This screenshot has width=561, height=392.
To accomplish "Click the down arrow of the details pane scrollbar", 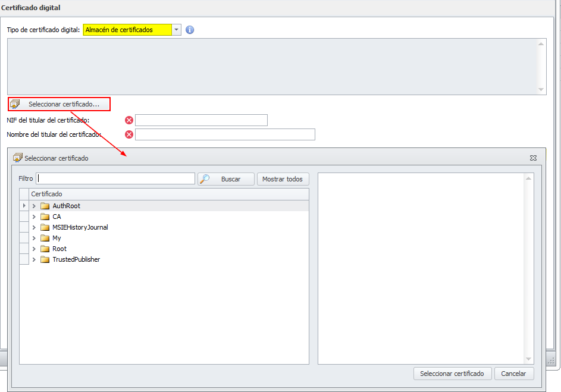I will (528, 359).
